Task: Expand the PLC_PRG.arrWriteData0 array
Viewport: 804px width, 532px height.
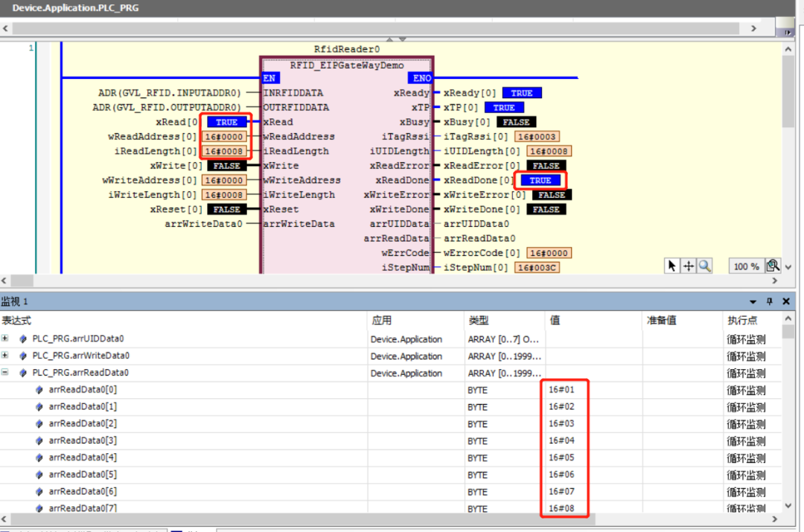Action: point(6,356)
